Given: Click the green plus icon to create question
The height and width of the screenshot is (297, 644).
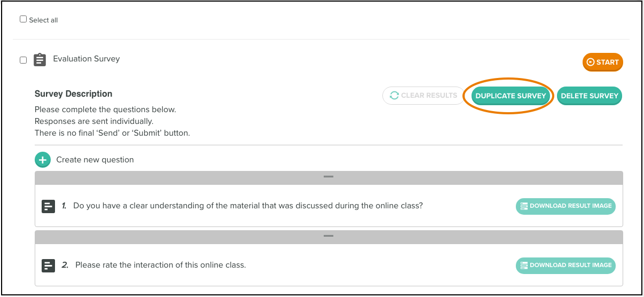Looking at the screenshot, I should point(43,160).
